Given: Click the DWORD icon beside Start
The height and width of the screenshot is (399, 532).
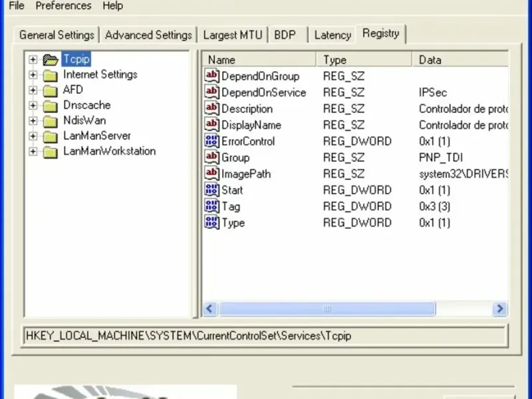Looking at the screenshot, I should tap(211, 190).
